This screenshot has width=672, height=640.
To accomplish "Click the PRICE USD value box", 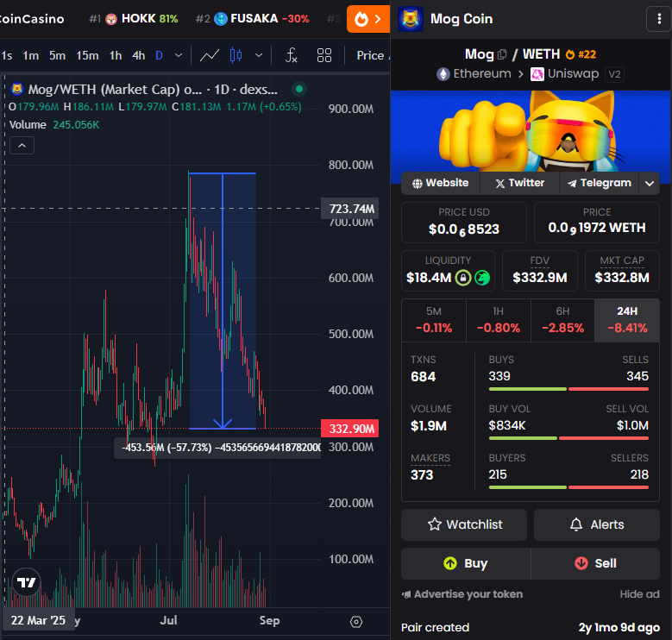I will 464,223.
